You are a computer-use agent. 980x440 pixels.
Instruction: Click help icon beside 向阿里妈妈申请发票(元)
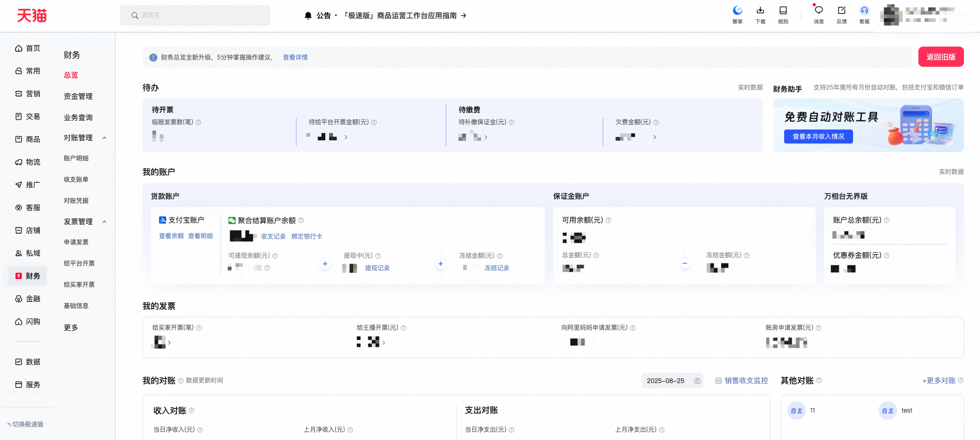point(633,328)
